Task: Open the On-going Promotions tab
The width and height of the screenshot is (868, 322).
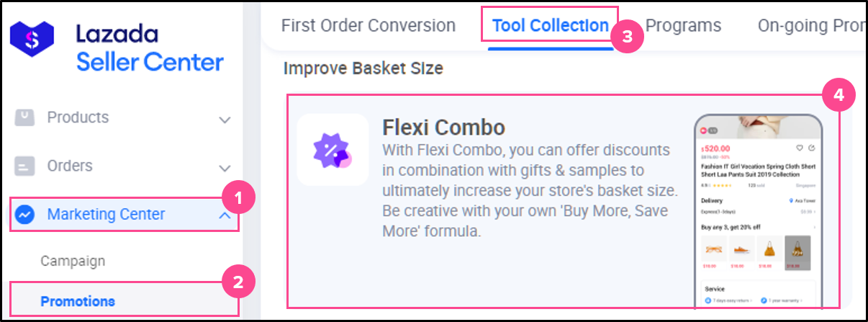Action: pyautogui.click(x=810, y=26)
